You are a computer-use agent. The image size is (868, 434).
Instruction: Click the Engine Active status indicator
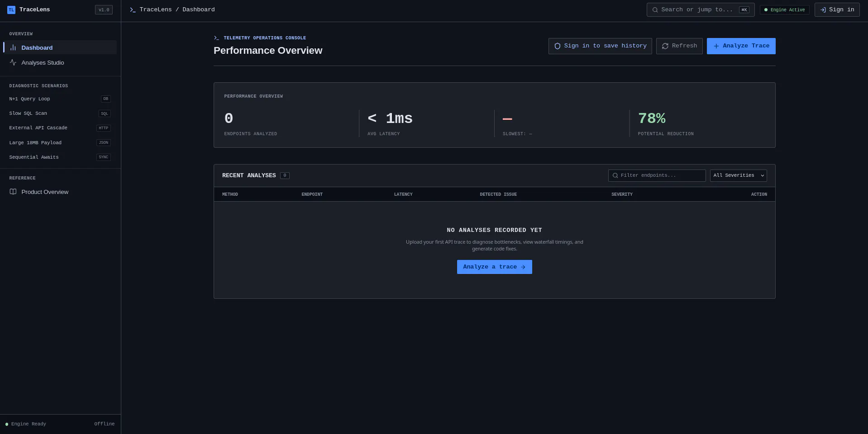click(x=785, y=10)
